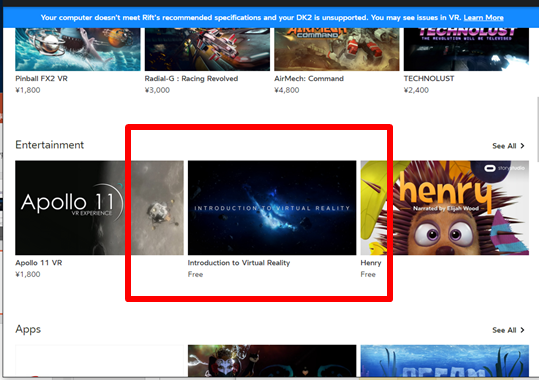Open the Ocean Rift app thumbnail
The image size is (539, 380).
[445, 361]
